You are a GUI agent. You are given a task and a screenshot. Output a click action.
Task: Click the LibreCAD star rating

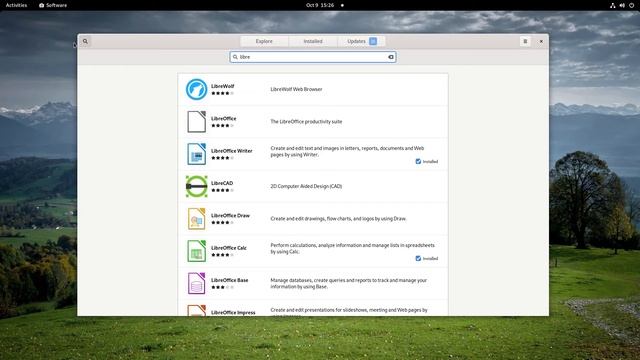tap(222, 190)
